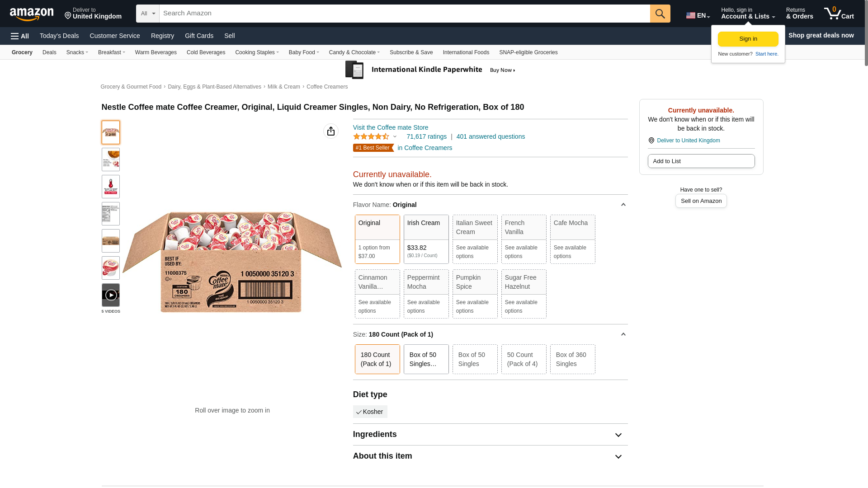Visit the Coffee mate Store link
This screenshot has height=488, width=868.
point(391,127)
